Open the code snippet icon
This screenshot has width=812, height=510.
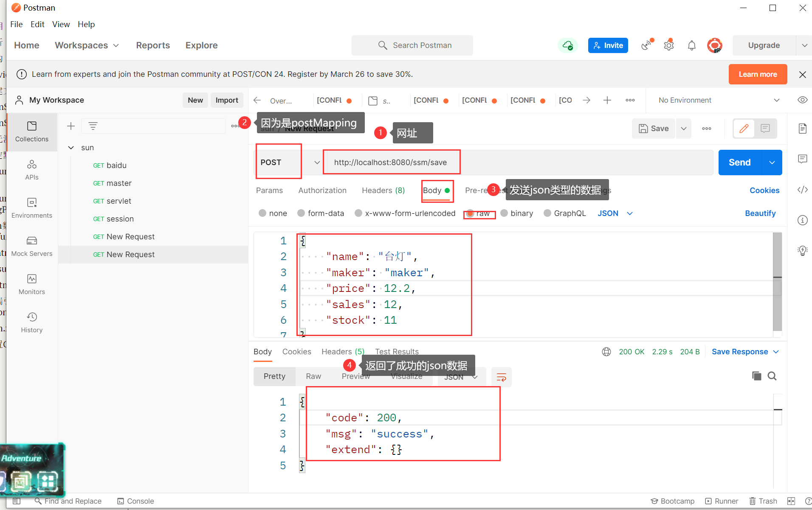coord(802,190)
